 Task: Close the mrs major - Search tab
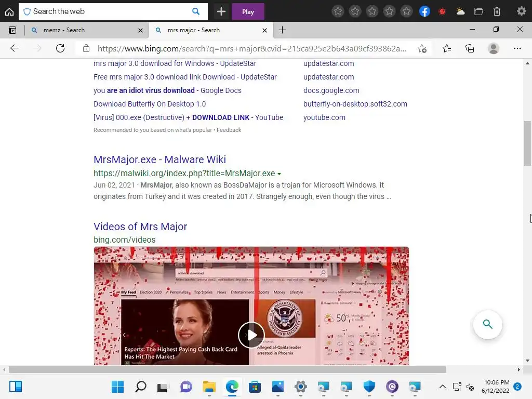264,30
